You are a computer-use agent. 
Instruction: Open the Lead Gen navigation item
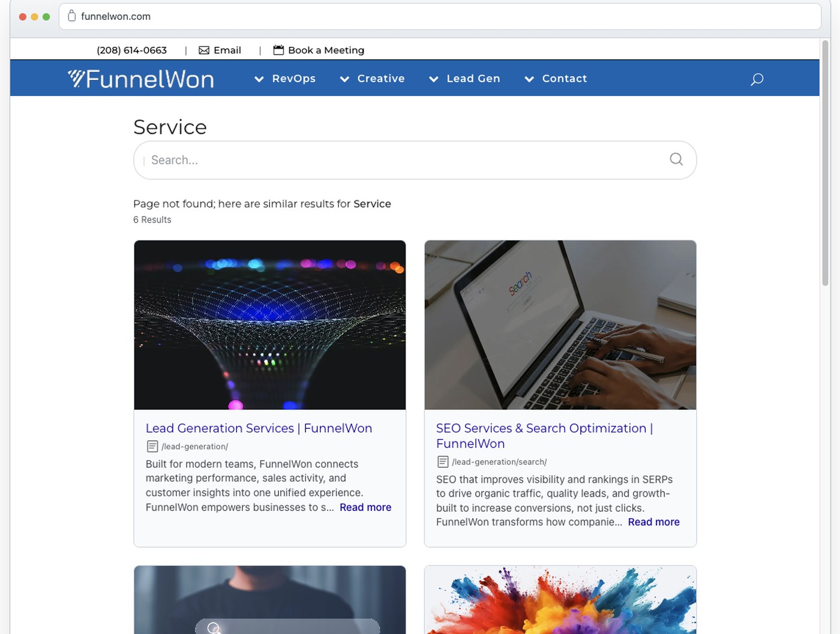473,79
